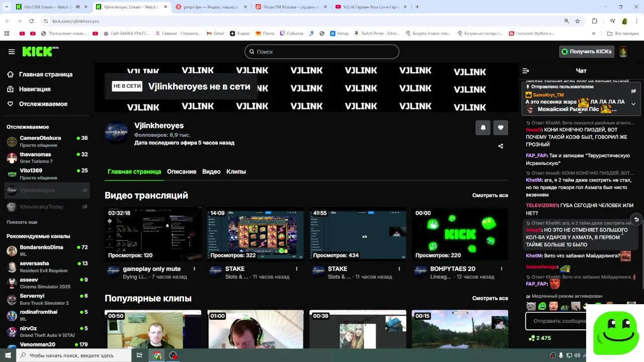Hide the pinned chat message
Viewport: 644px width, 362px height.
(x=633, y=91)
